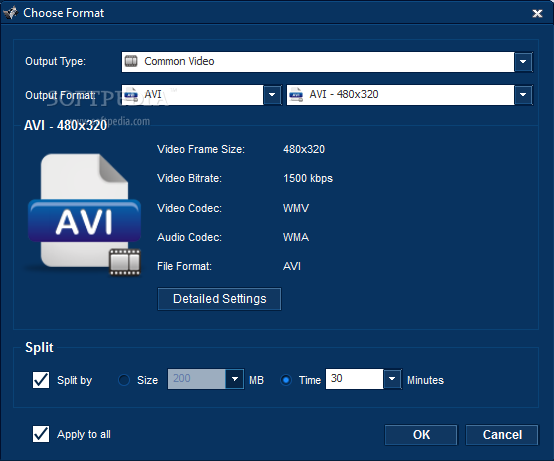The width and height of the screenshot is (554, 461).
Task: Select the Time radio button
Action: (x=286, y=380)
